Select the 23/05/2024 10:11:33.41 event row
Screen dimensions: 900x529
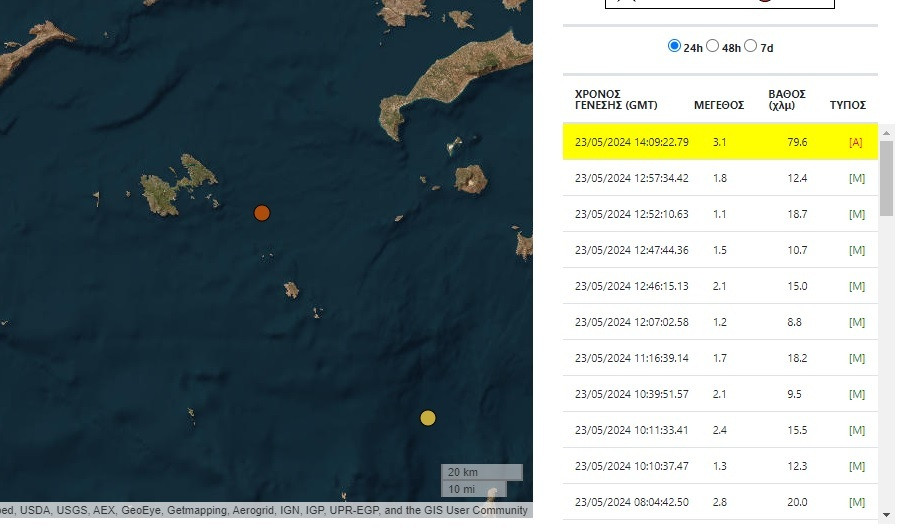[720, 430]
